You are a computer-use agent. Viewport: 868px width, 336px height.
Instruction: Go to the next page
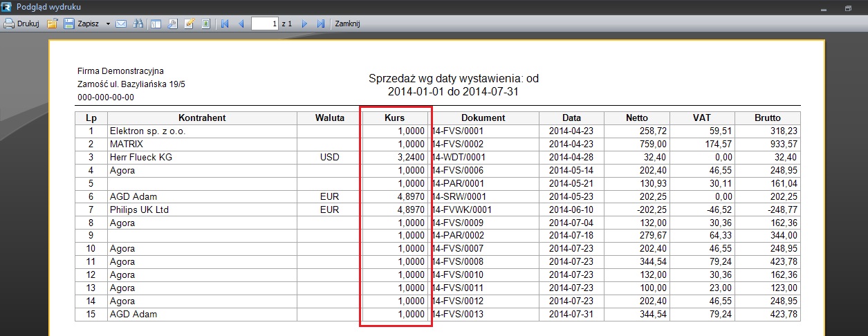pyautogui.click(x=304, y=24)
